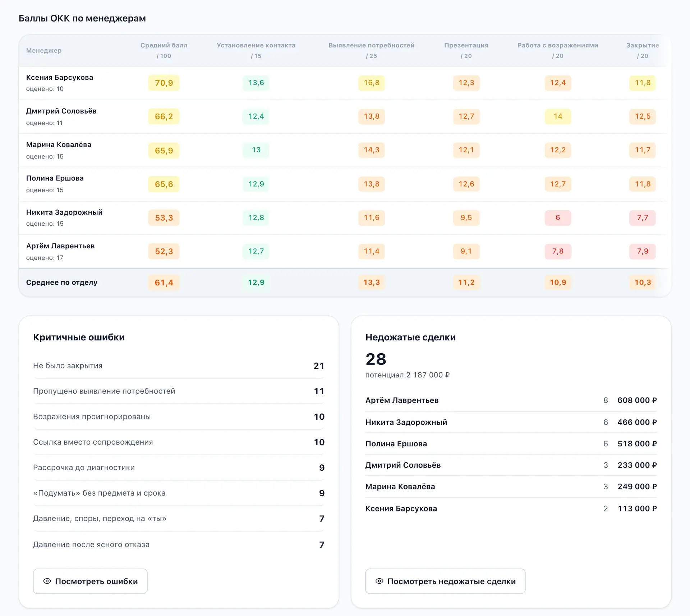Click manager name Дмитрий Соловьёв in score table
The image size is (690, 616).
tap(61, 111)
